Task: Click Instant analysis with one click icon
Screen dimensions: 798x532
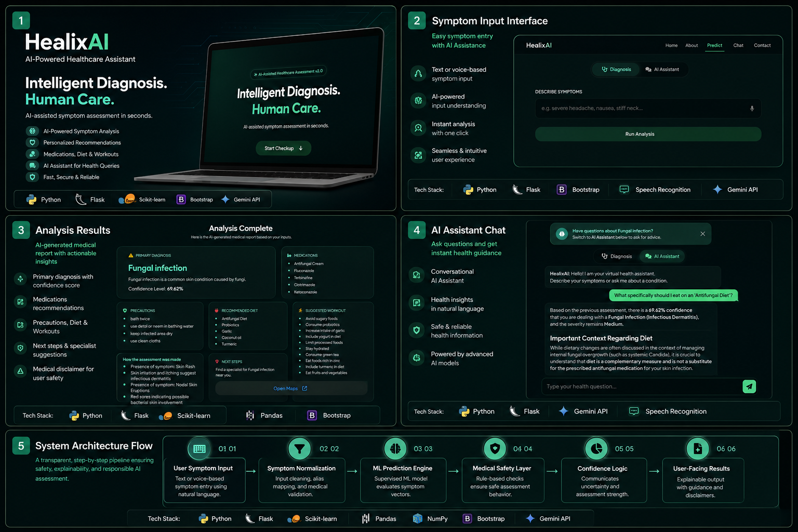Action: pos(418,128)
